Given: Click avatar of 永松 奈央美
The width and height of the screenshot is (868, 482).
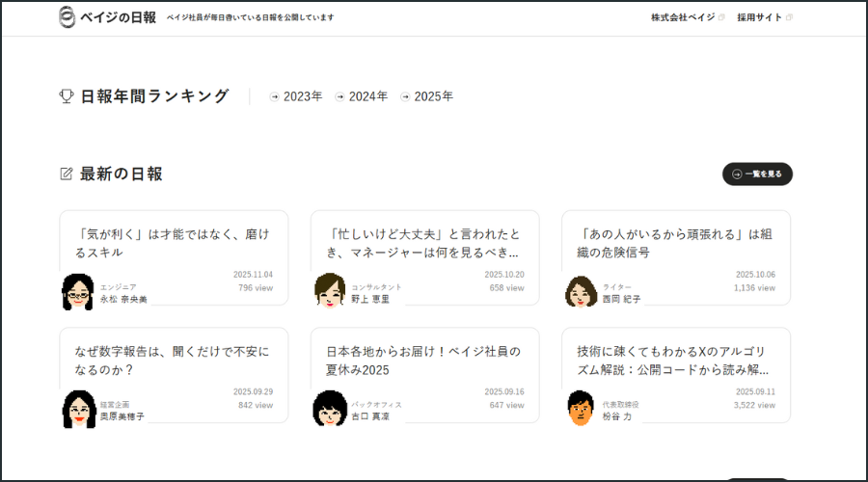Looking at the screenshot, I should 78,292.
